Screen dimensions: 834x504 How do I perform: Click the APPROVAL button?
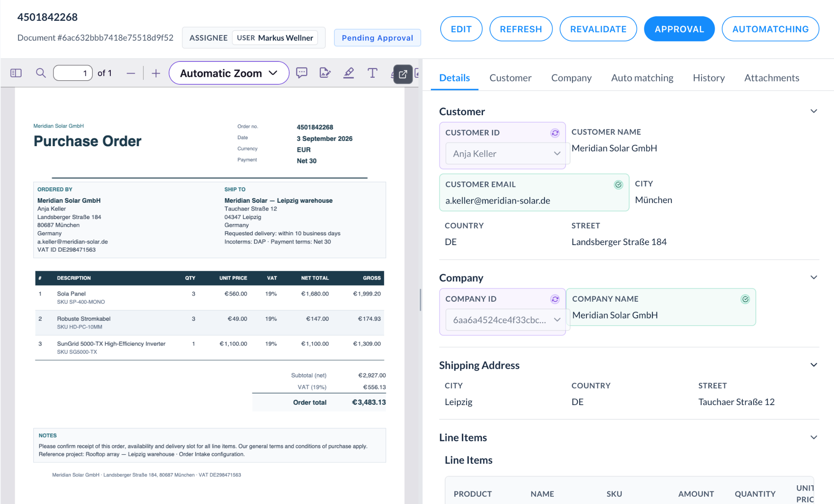(679, 29)
